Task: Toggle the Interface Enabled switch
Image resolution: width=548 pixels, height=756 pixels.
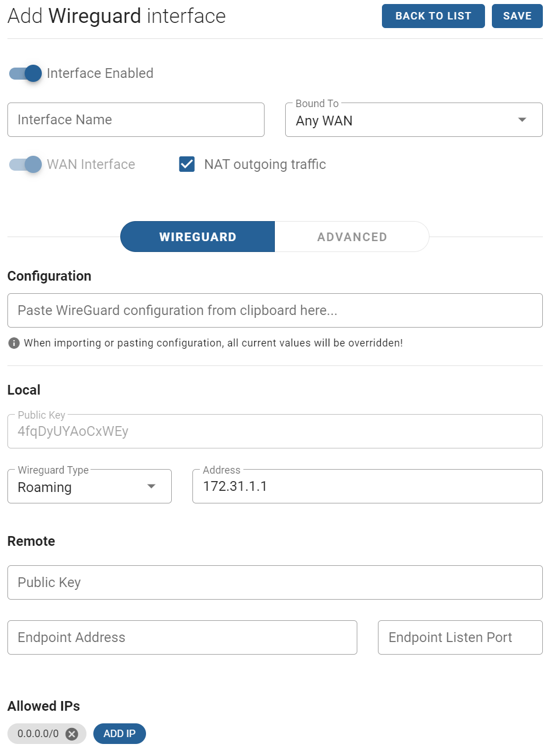Action: coord(26,73)
